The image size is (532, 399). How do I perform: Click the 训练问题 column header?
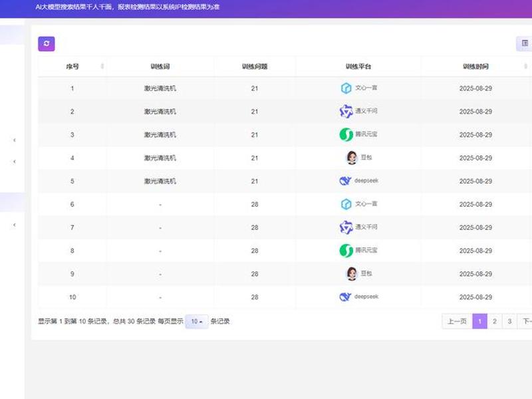[x=255, y=66]
